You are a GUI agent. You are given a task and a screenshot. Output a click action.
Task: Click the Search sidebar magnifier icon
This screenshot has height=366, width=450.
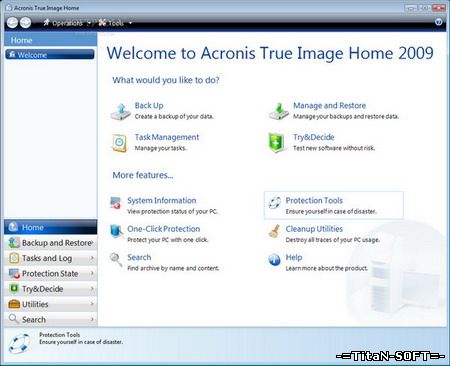tap(13, 319)
